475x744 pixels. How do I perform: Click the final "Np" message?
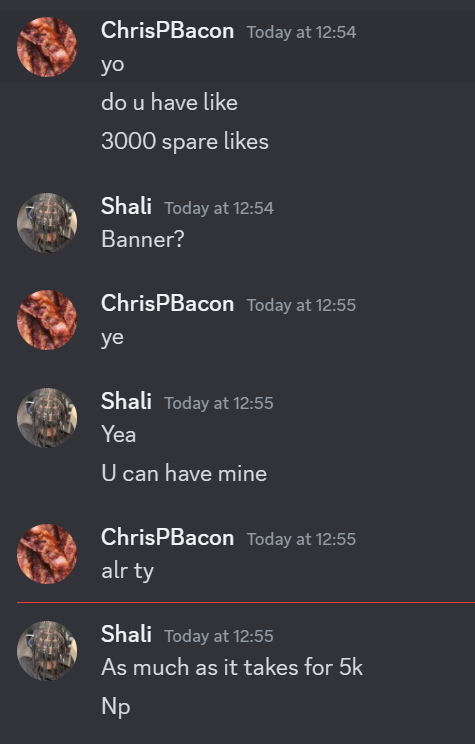pyautogui.click(x=116, y=707)
